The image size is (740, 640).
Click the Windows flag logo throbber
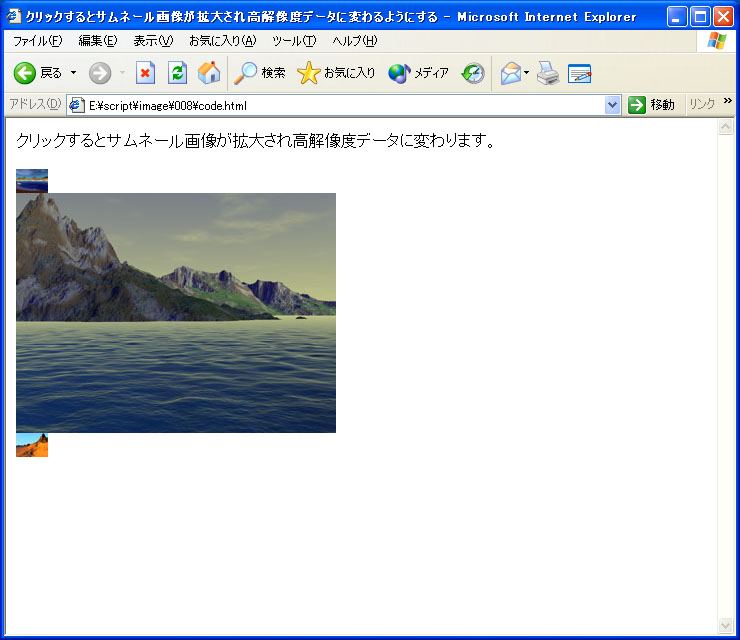(716, 41)
